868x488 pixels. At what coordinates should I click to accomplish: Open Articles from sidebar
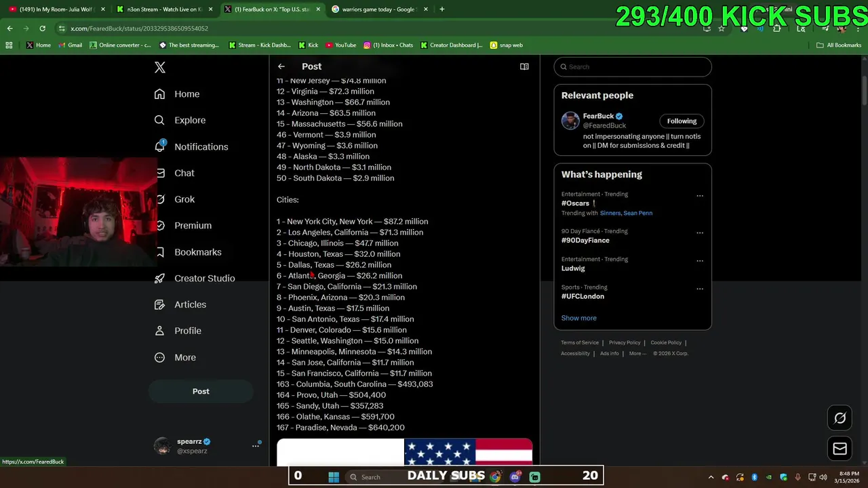click(x=180, y=304)
